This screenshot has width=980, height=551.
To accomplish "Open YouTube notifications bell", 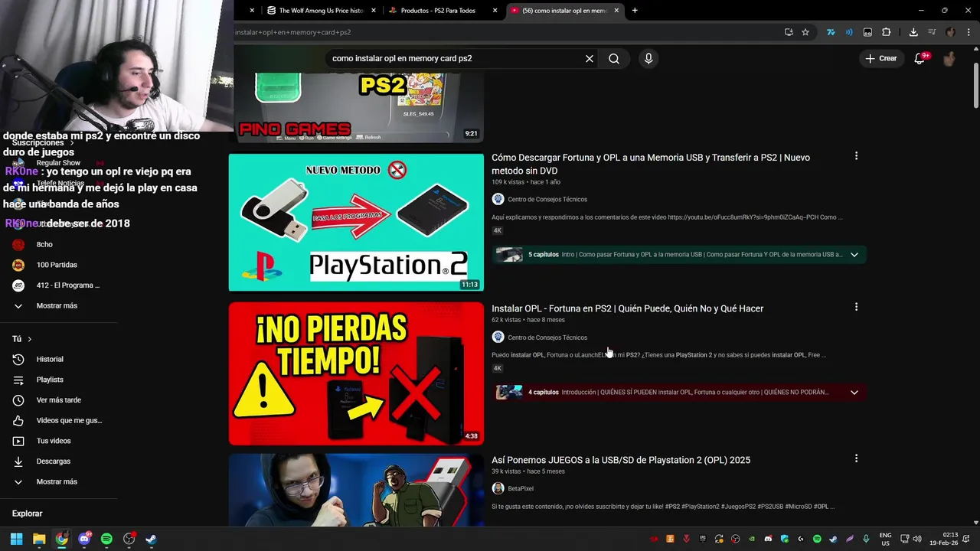I will [920, 58].
